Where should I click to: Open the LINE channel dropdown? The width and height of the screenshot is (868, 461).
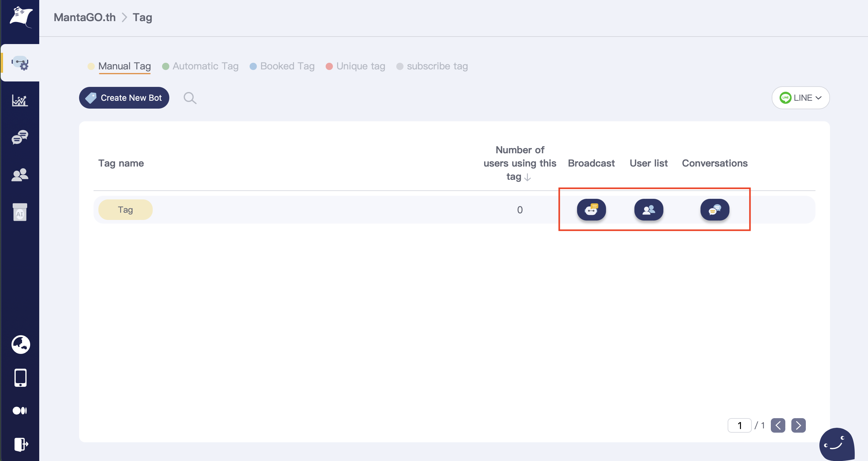[x=800, y=98]
